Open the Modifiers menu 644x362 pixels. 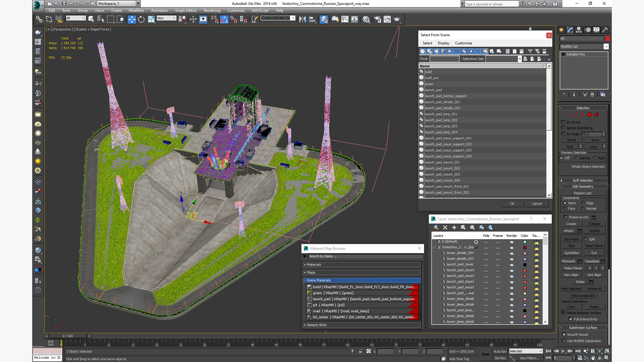click(x=136, y=10)
